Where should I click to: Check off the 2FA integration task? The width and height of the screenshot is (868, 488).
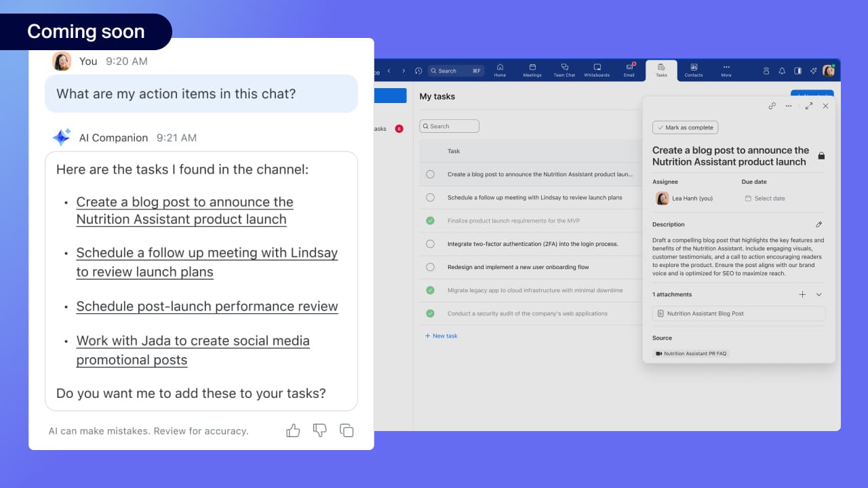tap(430, 244)
